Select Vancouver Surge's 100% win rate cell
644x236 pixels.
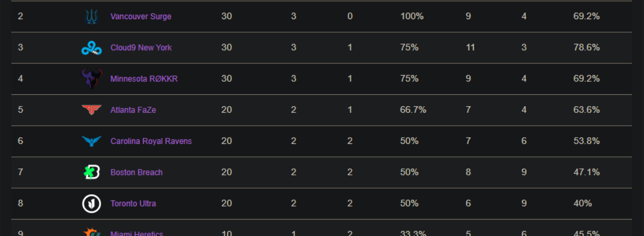(412, 17)
